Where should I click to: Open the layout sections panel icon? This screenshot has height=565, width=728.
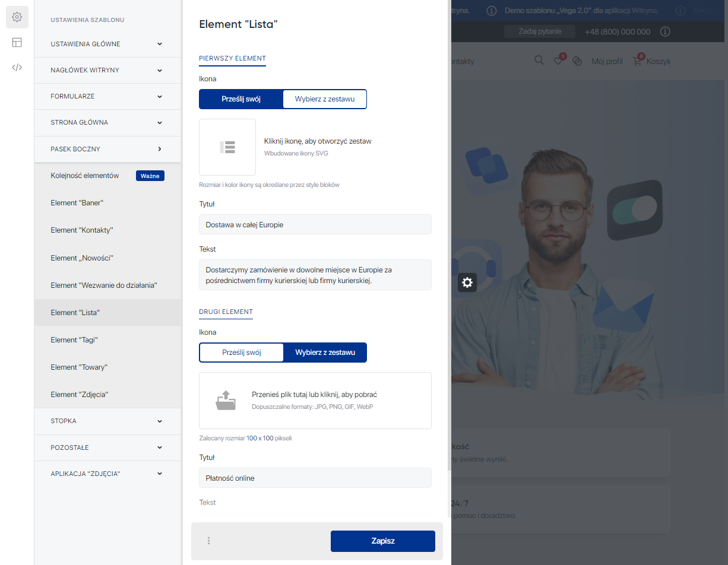tap(17, 42)
